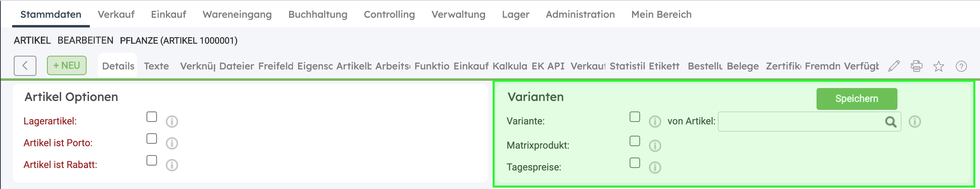Show info for Lagerartikel option
The image size is (980, 189).
tap(172, 121)
